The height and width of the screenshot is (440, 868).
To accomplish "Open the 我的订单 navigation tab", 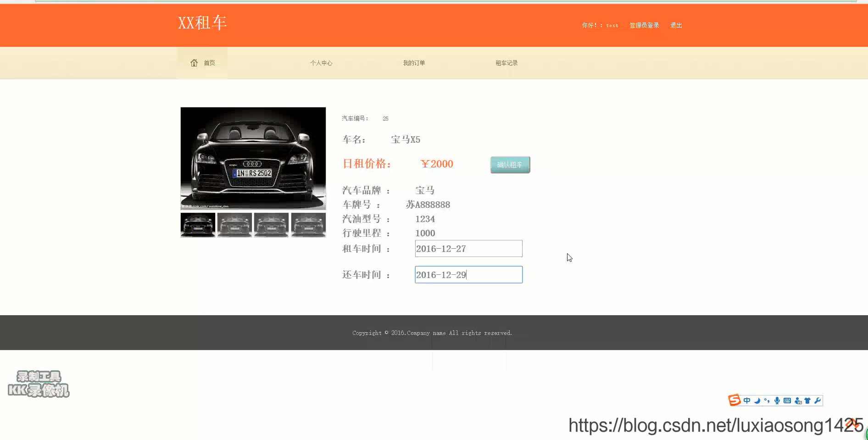I will pos(414,63).
